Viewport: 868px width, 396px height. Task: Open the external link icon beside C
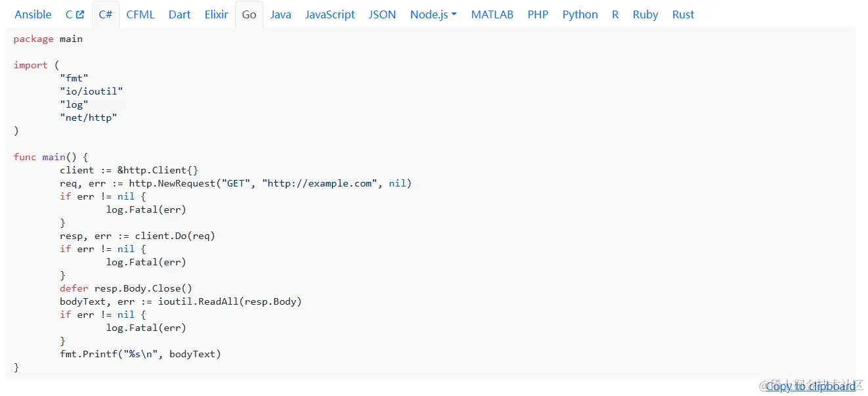pyautogui.click(x=80, y=14)
